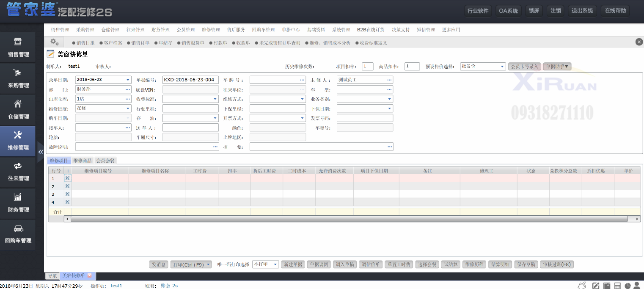Expand 预设售价选择 dropdown

(x=502, y=67)
